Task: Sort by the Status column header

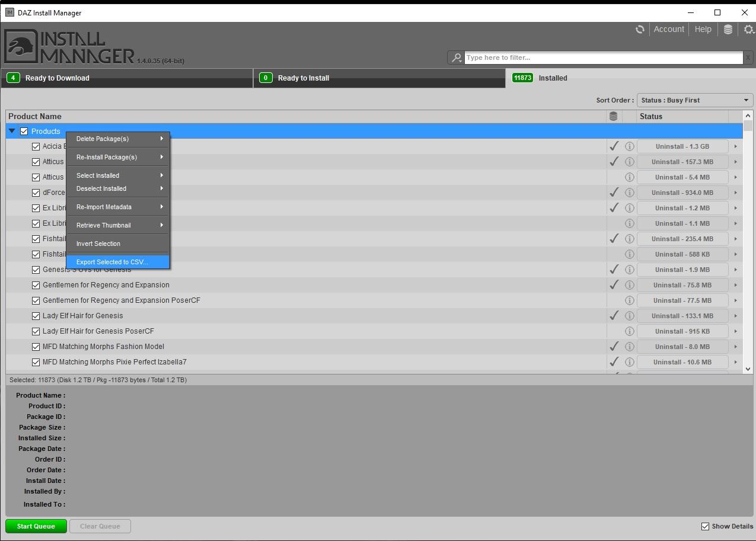Action: click(x=682, y=116)
